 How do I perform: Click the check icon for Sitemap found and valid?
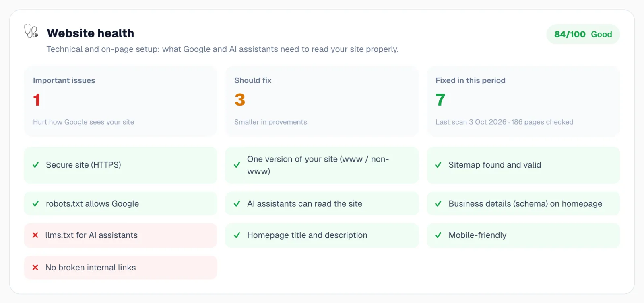pyautogui.click(x=438, y=165)
